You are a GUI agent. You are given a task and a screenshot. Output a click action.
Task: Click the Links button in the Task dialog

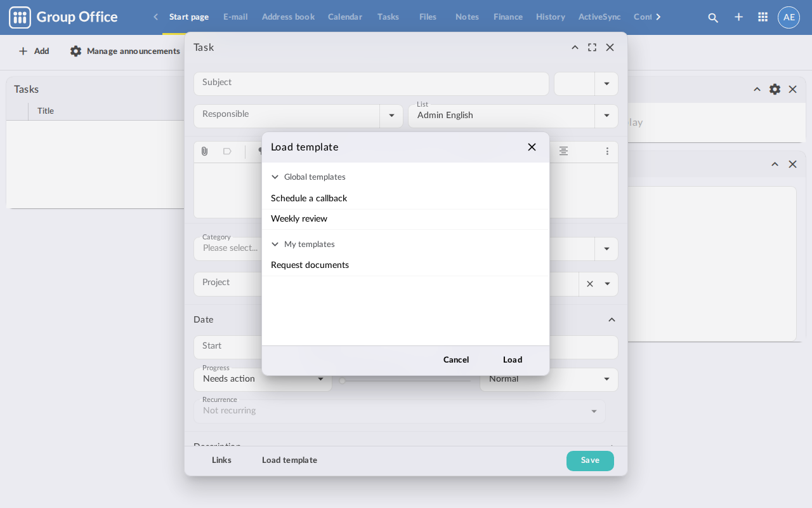click(221, 460)
